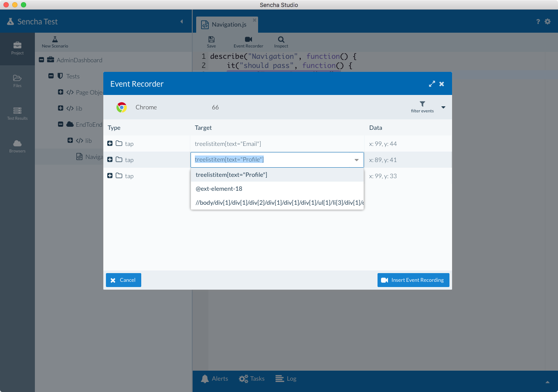Expand the Email tap event row

pos(110,143)
